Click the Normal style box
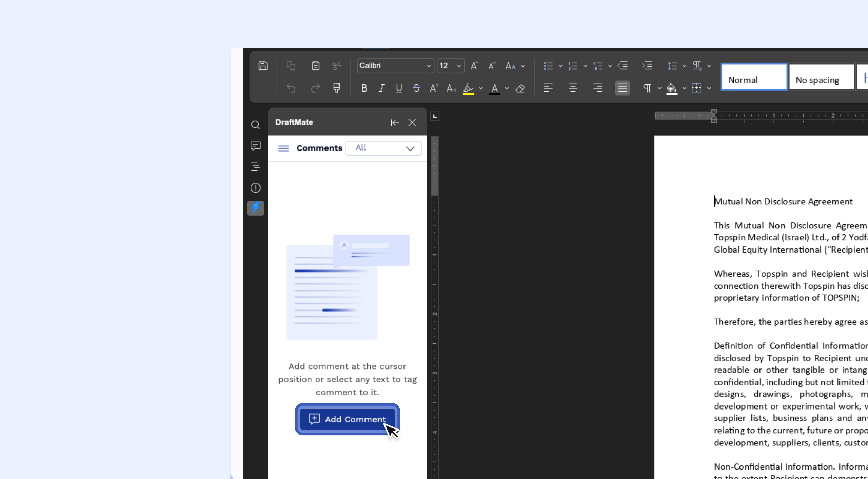868x479 pixels. (x=753, y=78)
